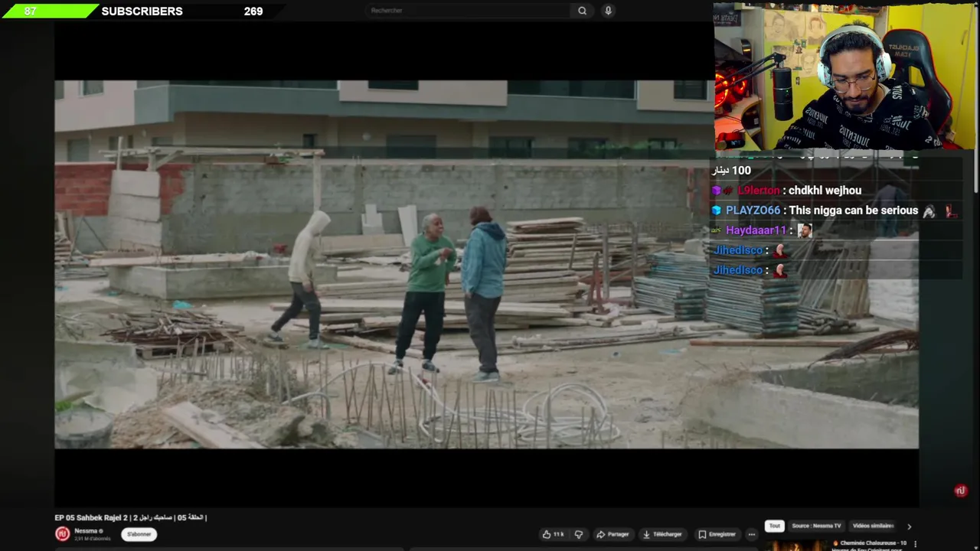Dislike the video with thumbs down

[x=579, y=534]
